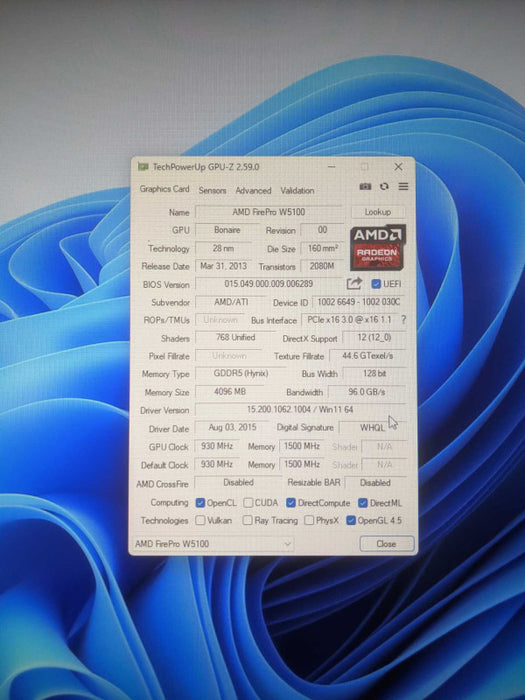Click the Default Clock value 930 MHz
Image resolution: width=525 pixels, height=700 pixels.
coord(217,464)
